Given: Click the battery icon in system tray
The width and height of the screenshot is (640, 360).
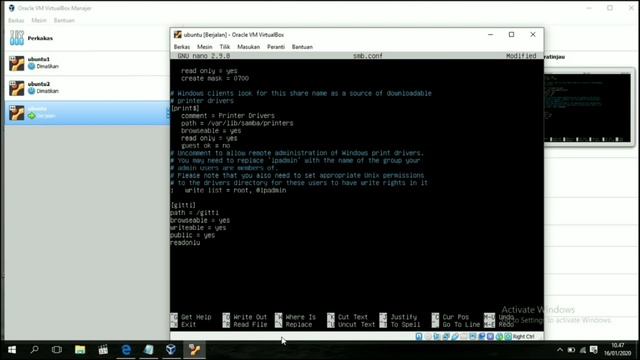Looking at the screenshot, I should (x=571, y=350).
